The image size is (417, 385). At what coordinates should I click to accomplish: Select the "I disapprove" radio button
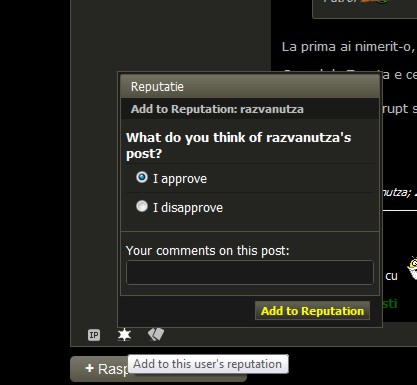click(x=142, y=206)
